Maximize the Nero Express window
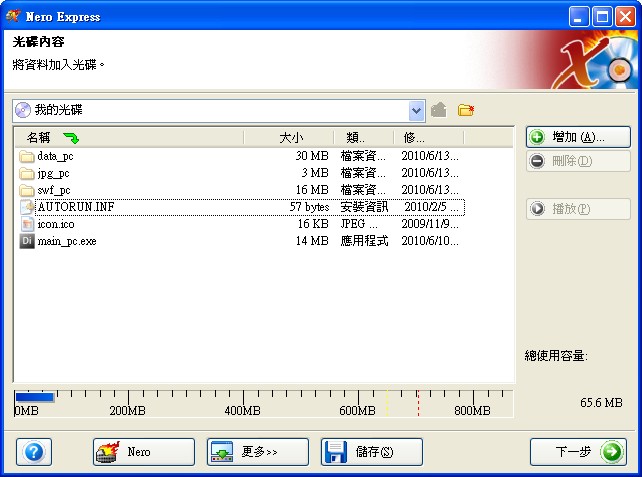642x477 pixels. [x=602, y=17]
